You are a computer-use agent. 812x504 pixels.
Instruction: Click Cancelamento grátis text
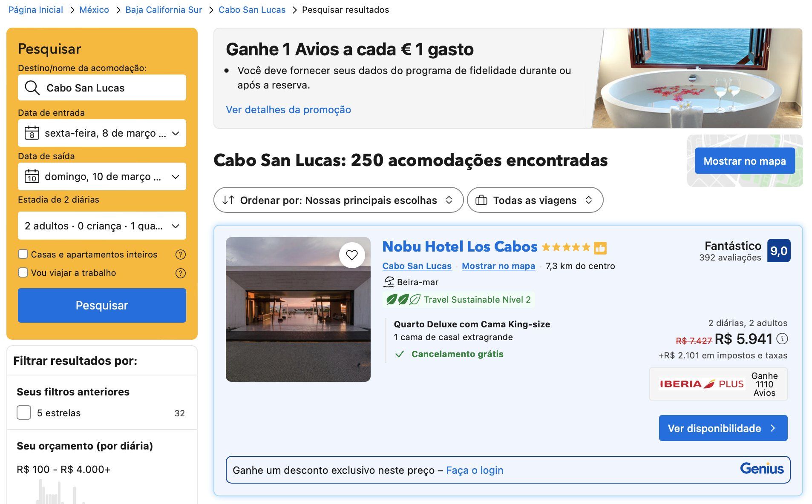click(457, 354)
